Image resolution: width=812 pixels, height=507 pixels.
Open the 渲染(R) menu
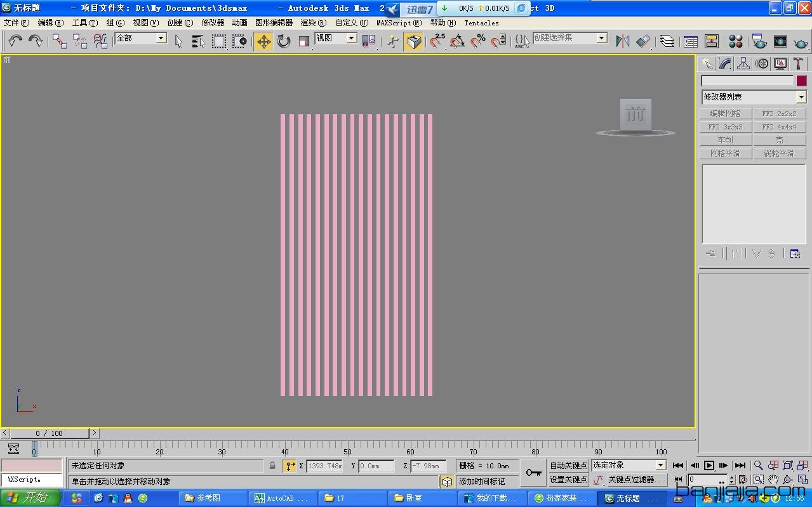313,23
